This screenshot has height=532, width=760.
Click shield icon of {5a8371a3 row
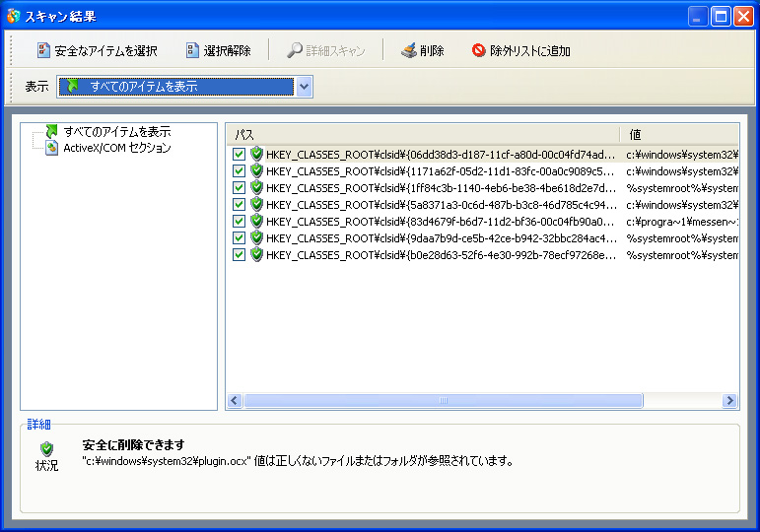(x=257, y=204)
